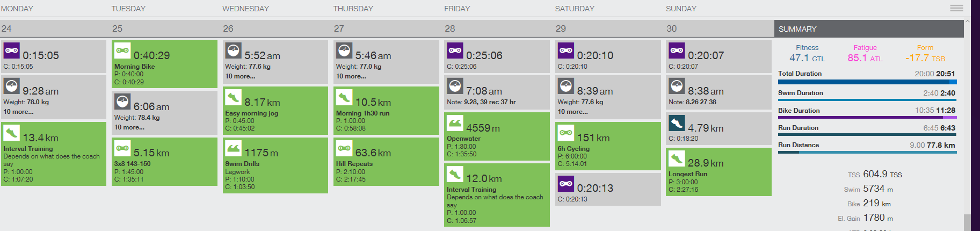
Task: Select Sunday's 4.79 km dark run icon
Action: click(x=677, y=124)
